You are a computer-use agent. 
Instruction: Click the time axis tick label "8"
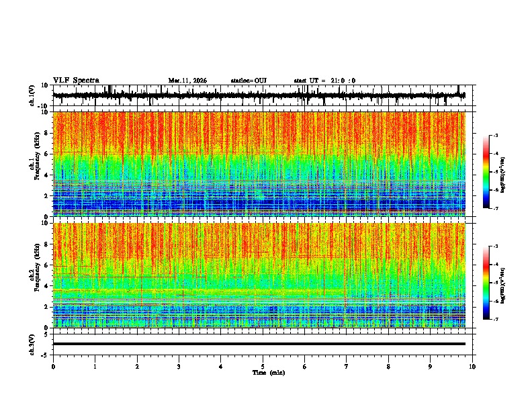pos(388,367)
